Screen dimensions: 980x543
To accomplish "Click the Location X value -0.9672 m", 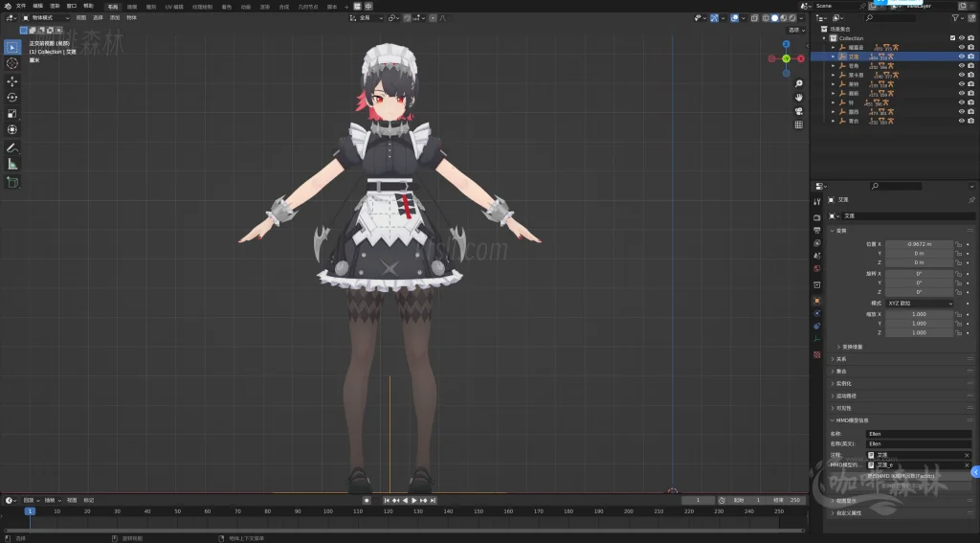I will (920, 244).
